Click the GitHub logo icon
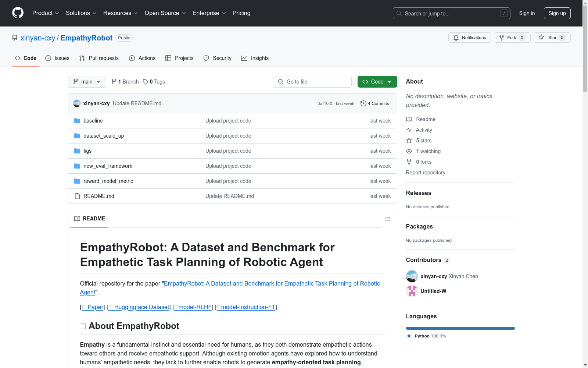 point(18,13)
